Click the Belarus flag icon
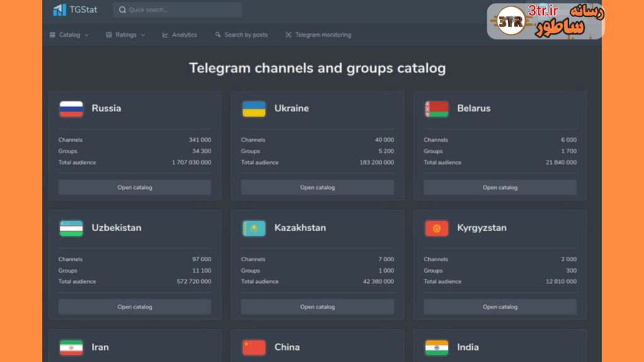Image resolution: width=644 pixels, height=362 pixels. 436,109
